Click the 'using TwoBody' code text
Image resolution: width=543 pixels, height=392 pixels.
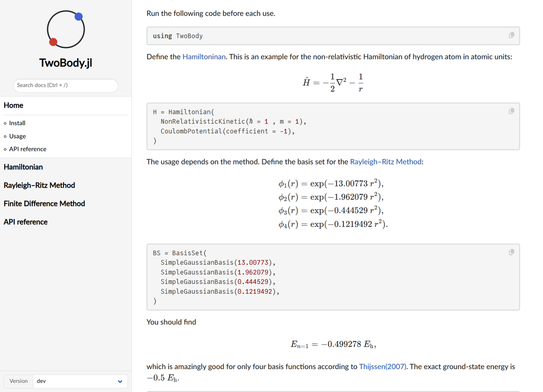coord(178,36)
